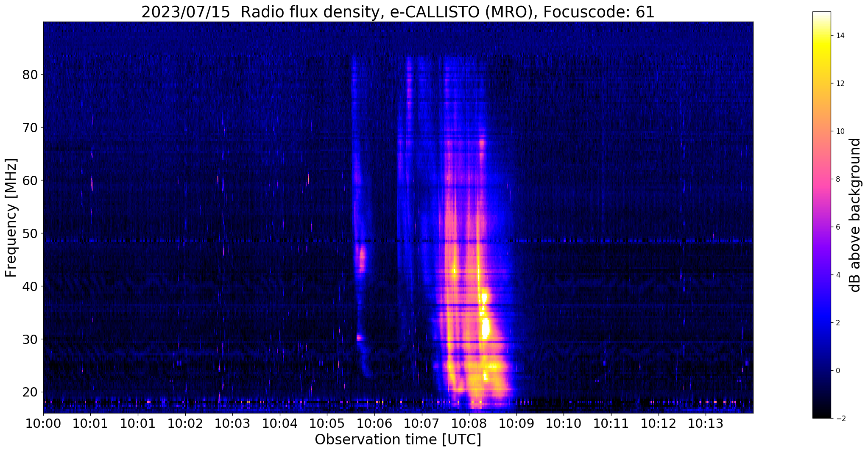Image resolution: width=868 pixels, height=452 pixels.
Task: Click the pink burst blob near 45 MHz at 10:05
Action: coord(362,259)
